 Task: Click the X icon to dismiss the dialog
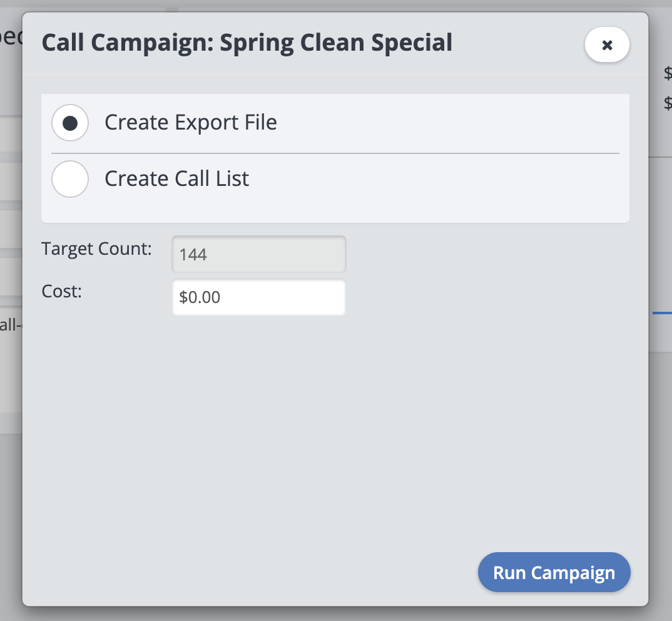pyautogui.click(x=606, y=44)
